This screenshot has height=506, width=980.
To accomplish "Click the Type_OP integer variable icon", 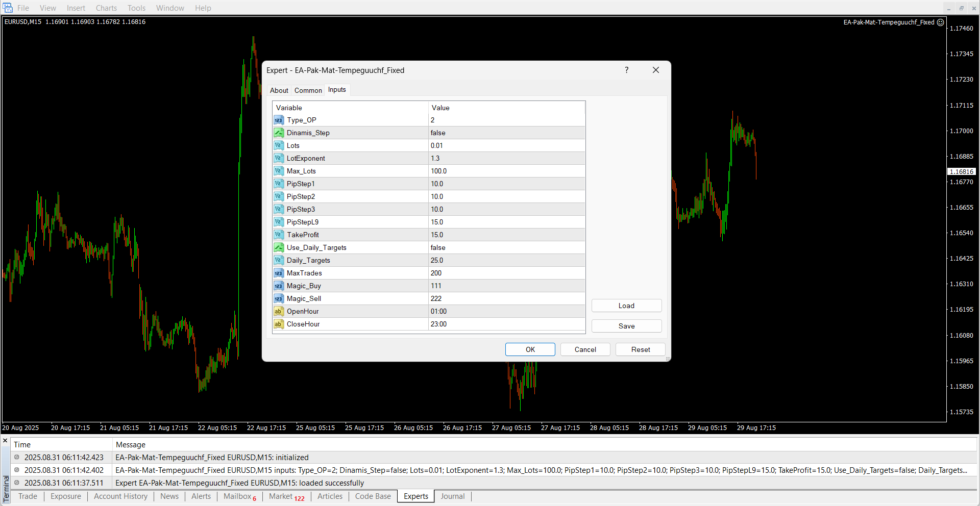I will [278, 120].
